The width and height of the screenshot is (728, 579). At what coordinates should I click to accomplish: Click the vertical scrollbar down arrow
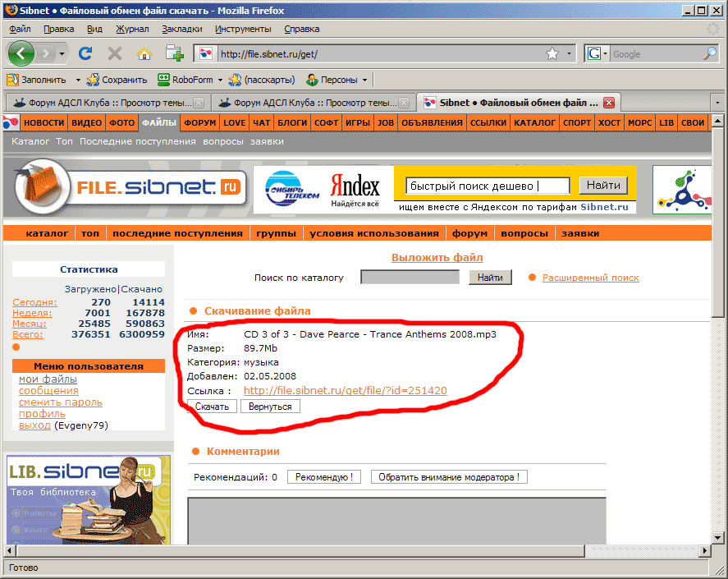[718, 538]
